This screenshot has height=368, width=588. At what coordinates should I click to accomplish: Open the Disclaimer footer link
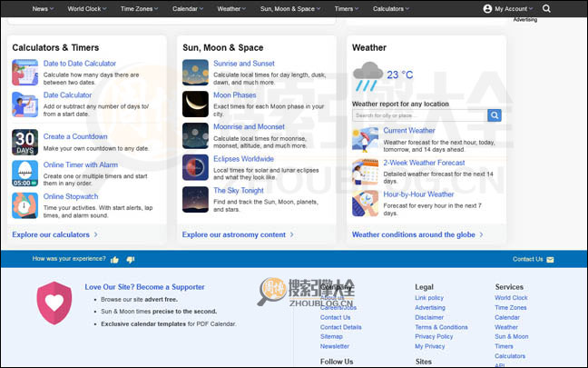pos(429,317)
